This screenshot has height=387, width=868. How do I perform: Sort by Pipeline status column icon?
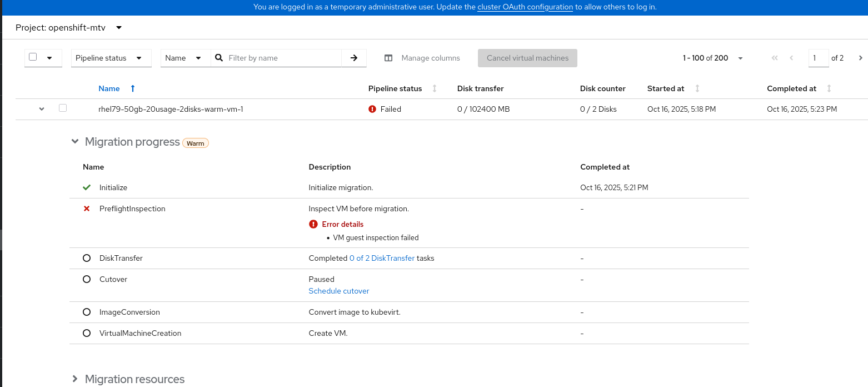click(435, 88)
